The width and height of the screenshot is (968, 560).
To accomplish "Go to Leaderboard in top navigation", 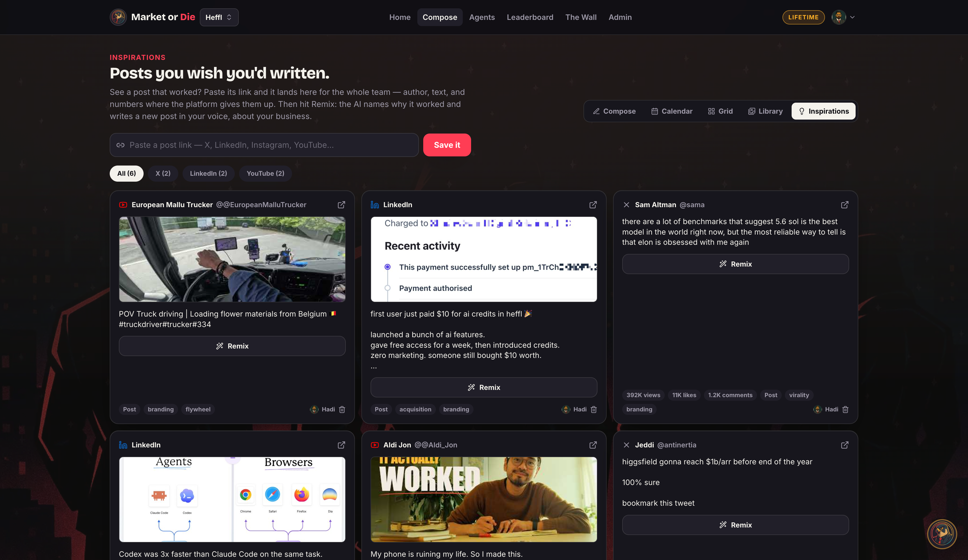I will click(x=530, y=17).
